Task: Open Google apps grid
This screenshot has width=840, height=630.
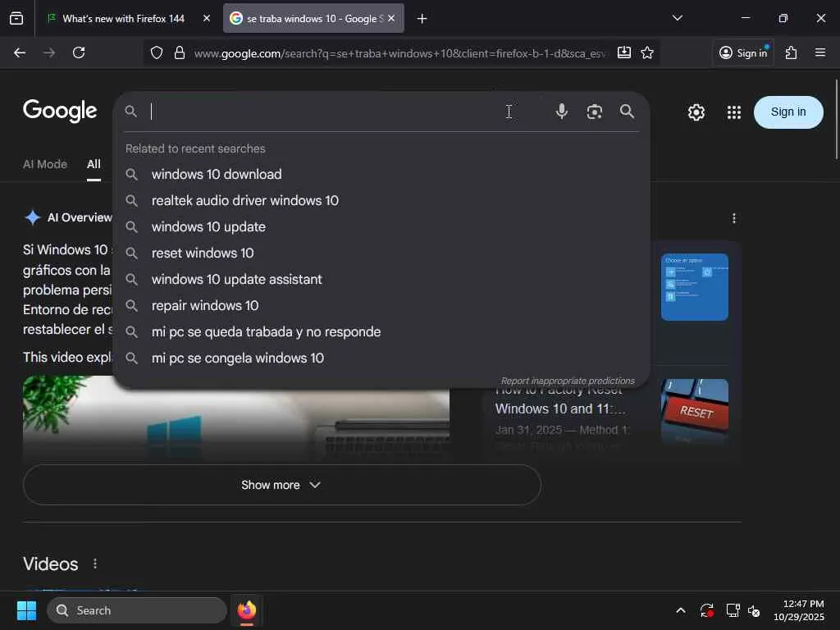Action: pyautogui.click(x=734, y=112)
